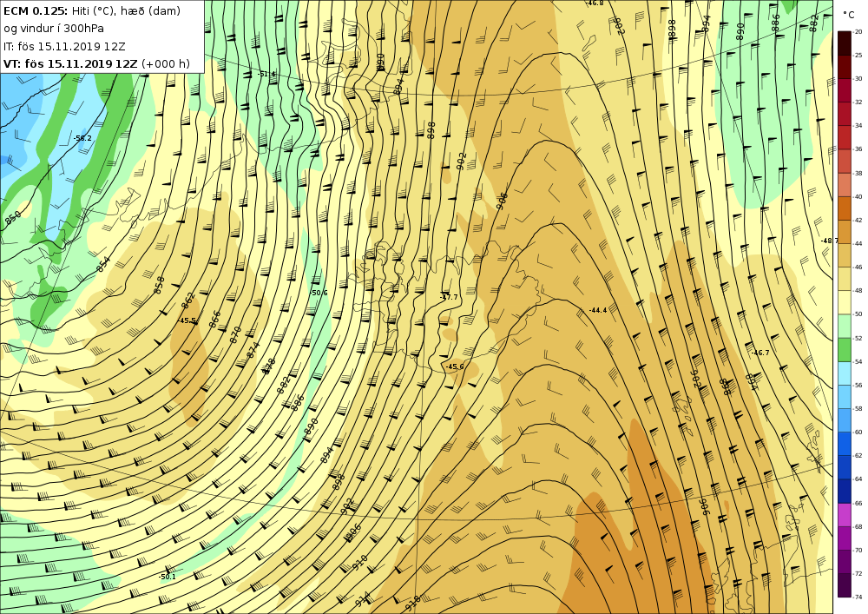This screenshot has height=614, width=868.
Task: Select the -45.6 temperature label
Action: click(455, 366)
